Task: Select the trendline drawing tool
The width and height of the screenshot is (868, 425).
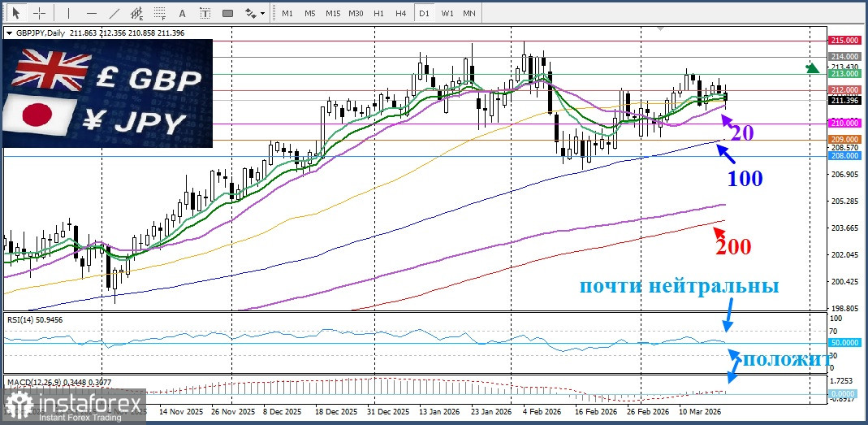Action: point(114,13)
